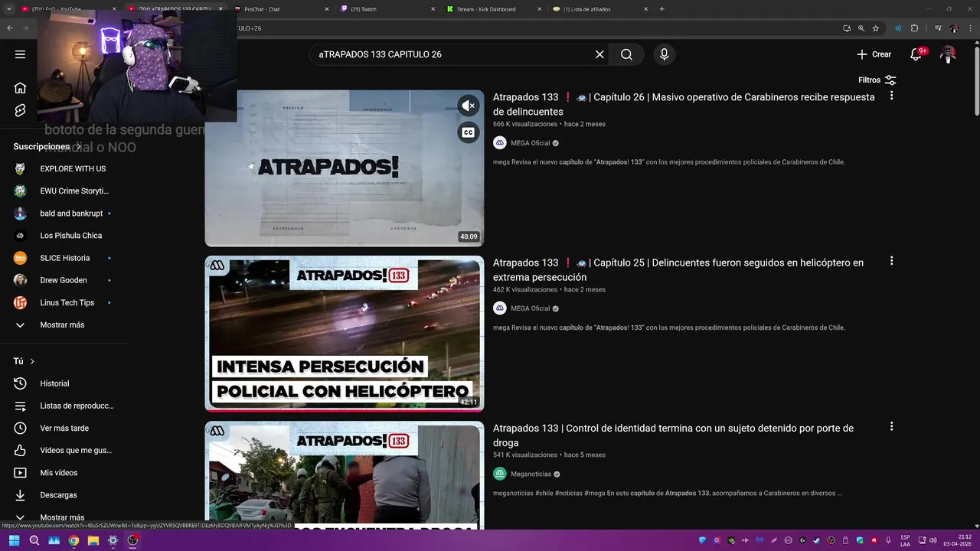This screenshot has width=980, height=551.
Task: Open the Windows Start menu
Action: coord(14,540)
